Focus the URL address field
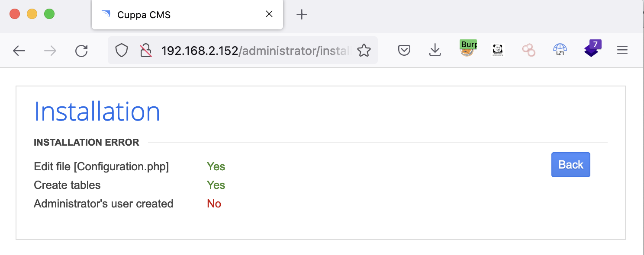This screenshot has height=255, width=644. point(254,51)
